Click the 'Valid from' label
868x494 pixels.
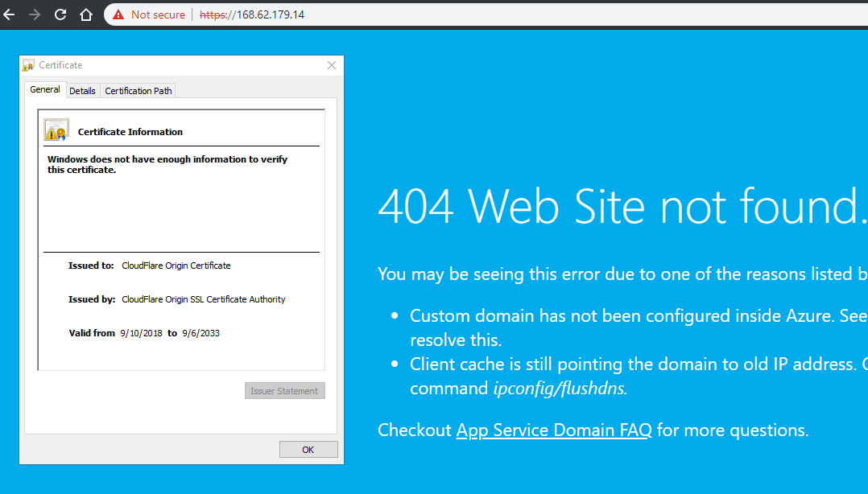click(92, 333)
